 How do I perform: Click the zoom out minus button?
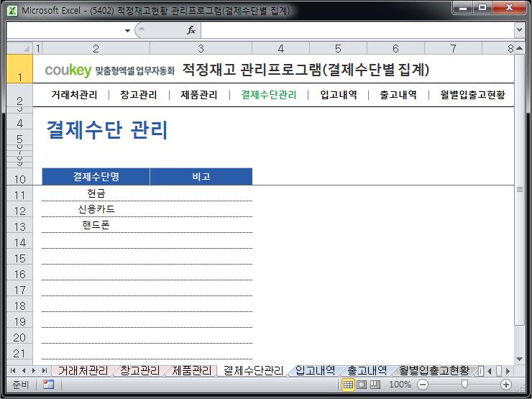point(423,385)
